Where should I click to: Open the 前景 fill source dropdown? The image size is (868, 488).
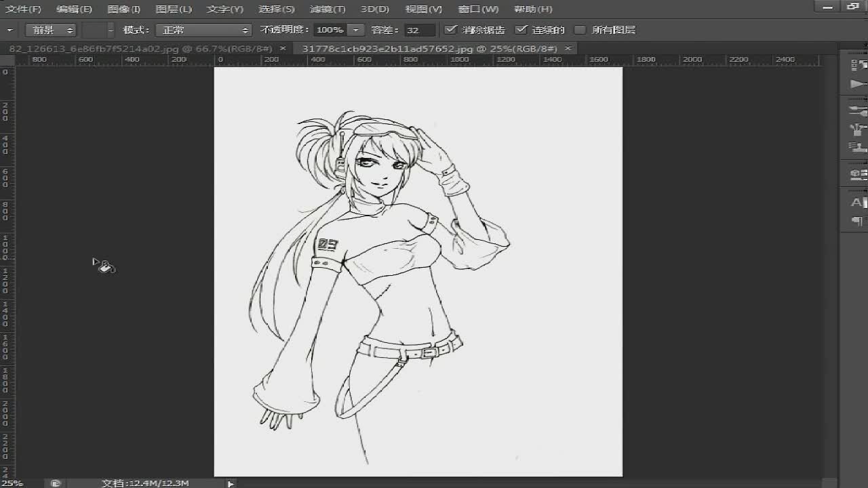coord(51,30)
